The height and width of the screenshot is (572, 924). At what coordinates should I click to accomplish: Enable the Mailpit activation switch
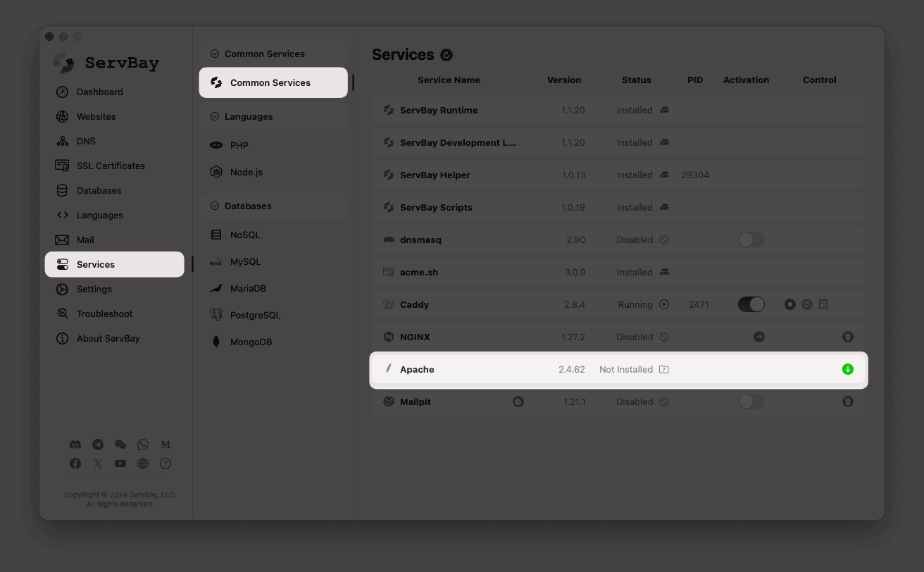coord(751,402)
